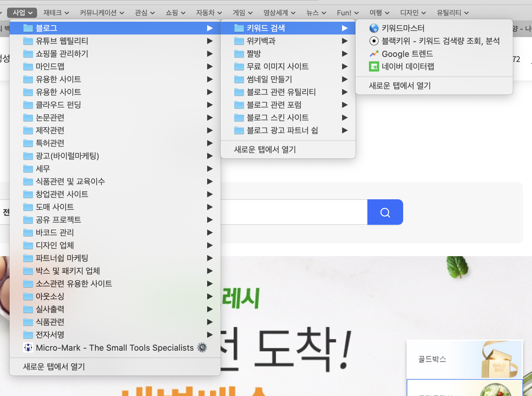Image resolution: width=532 pixels, height=396 pixels.
Task: Open the 위키백과 folder
Action: [288, 41]
